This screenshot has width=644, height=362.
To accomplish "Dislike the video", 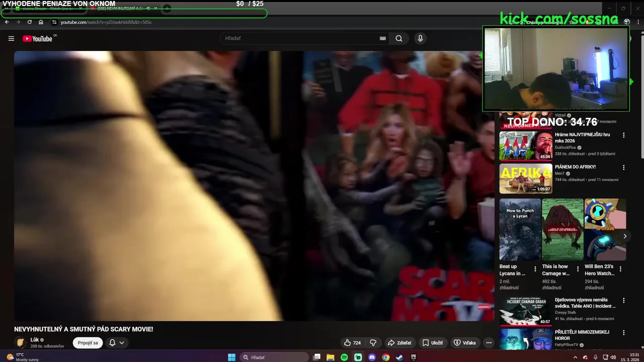I will coord(373,343).
